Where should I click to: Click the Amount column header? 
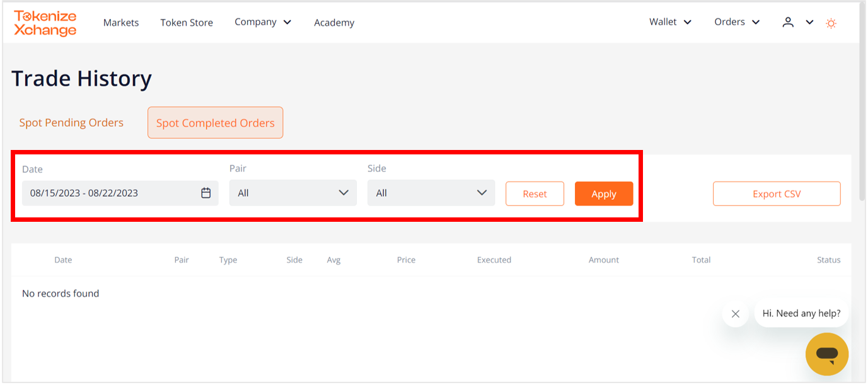tap(604, 260)
